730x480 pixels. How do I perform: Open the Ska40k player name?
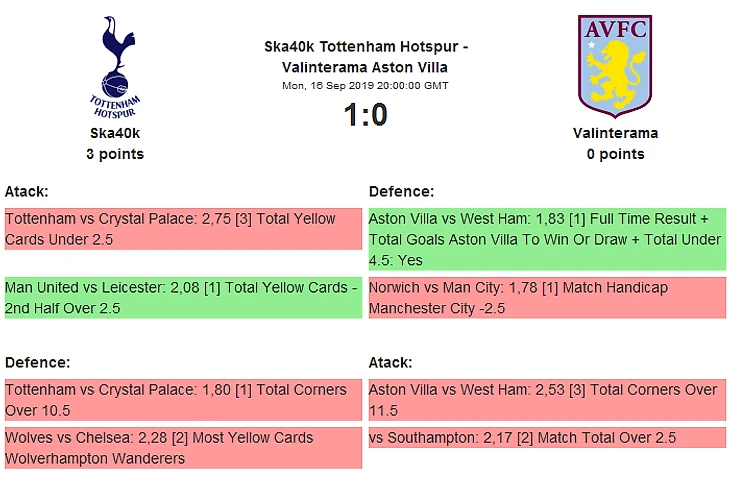tap(115, 133)
